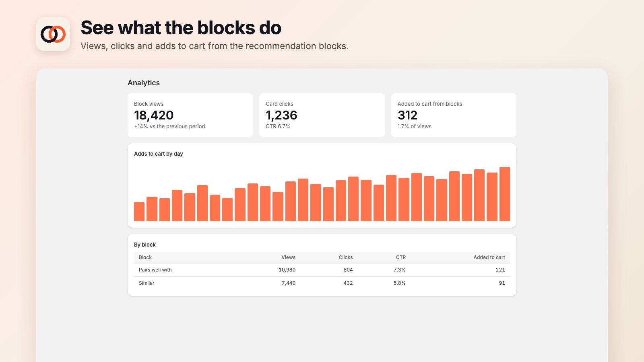Screen dimensions: 644x362
Task: Click the '1.7% of views' text
Action: (414, 126)
